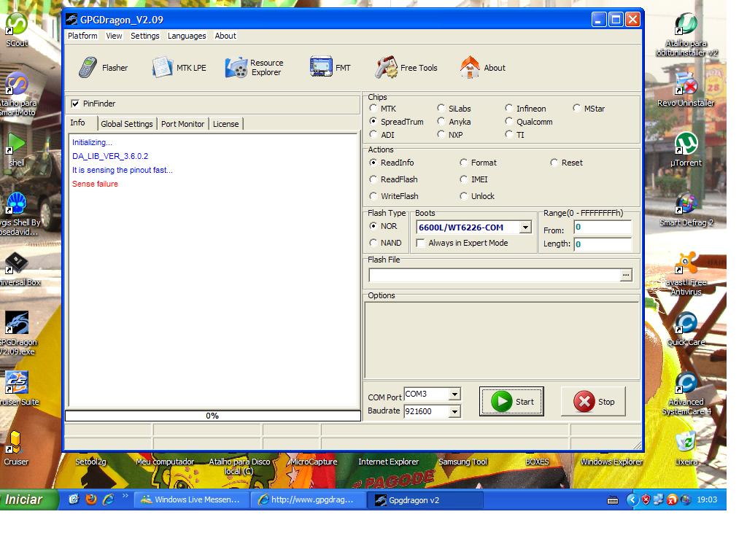Image resolution: width=747 pixels, height=560 pixels.
Task: Enable Always in Expert Mode
Action: [420, 243]
